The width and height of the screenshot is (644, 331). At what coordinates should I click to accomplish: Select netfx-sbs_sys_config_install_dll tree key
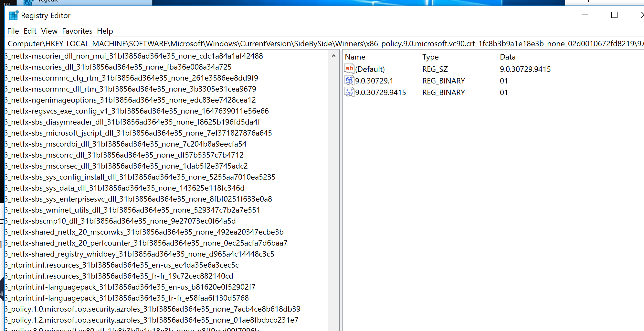click(x=141, y=177)
